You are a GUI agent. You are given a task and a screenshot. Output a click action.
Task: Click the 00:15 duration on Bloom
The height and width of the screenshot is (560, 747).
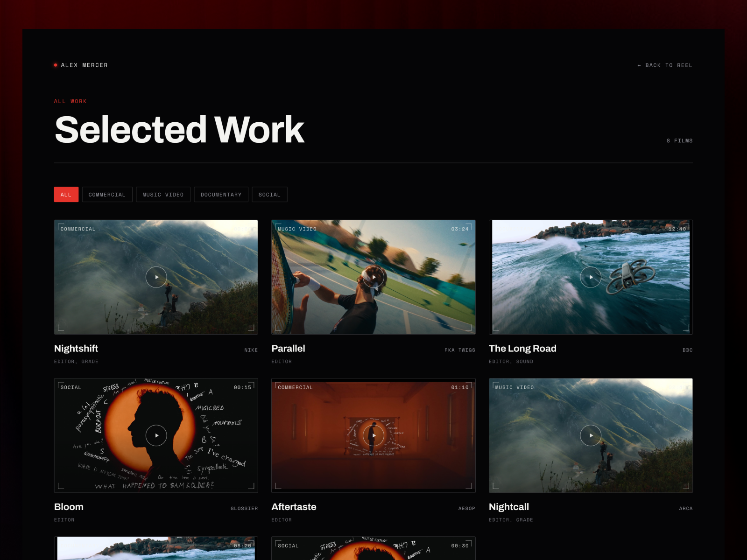coord(243,387)
